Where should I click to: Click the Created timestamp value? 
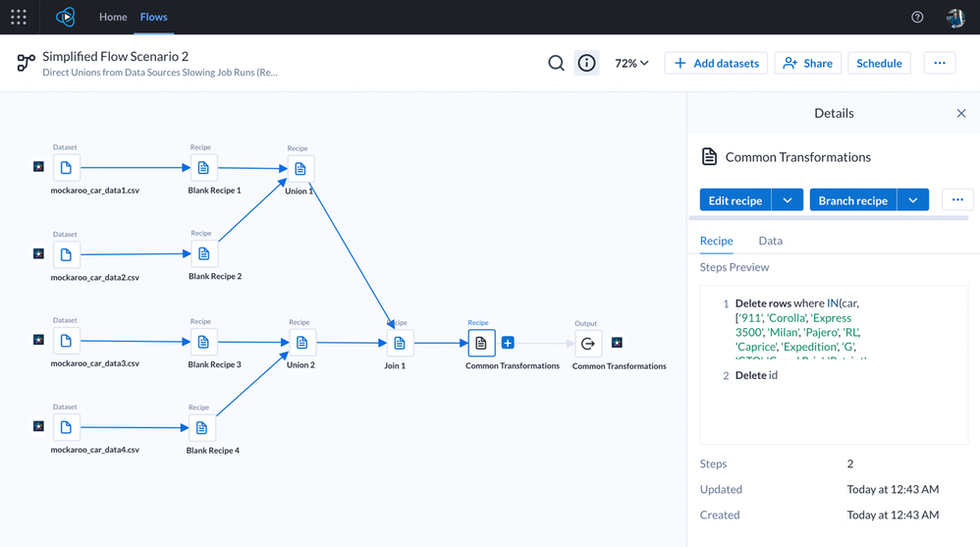[893, 516]
